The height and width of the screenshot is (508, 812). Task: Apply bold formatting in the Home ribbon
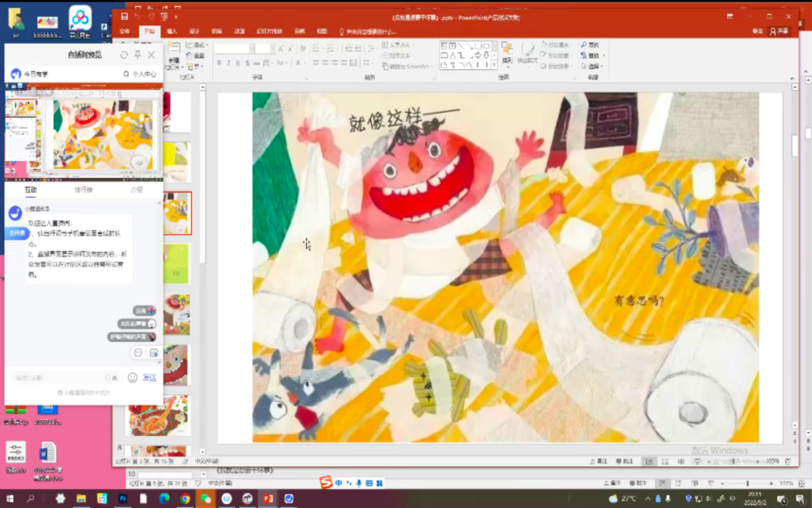coord(217,63)
